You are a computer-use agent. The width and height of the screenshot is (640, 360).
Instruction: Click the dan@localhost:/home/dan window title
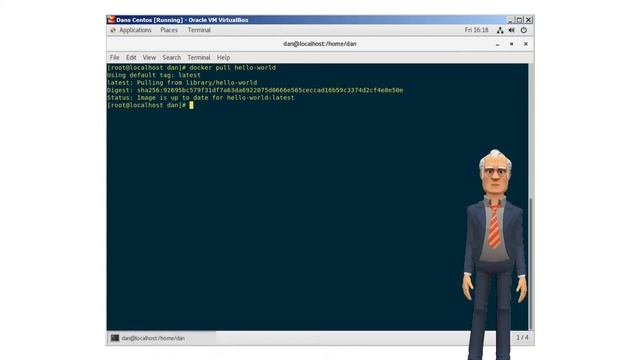pyautogui.click(x=320, y=44)
